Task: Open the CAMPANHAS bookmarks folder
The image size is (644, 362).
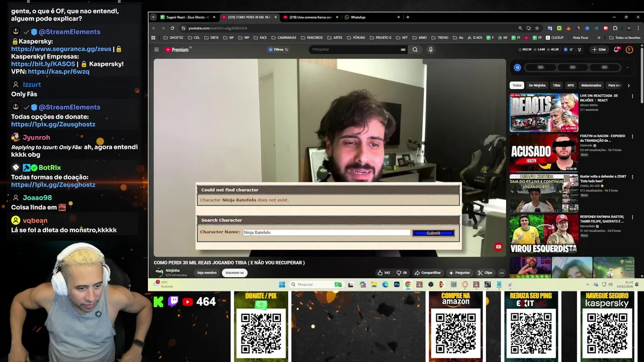Action: coord(284,38)
